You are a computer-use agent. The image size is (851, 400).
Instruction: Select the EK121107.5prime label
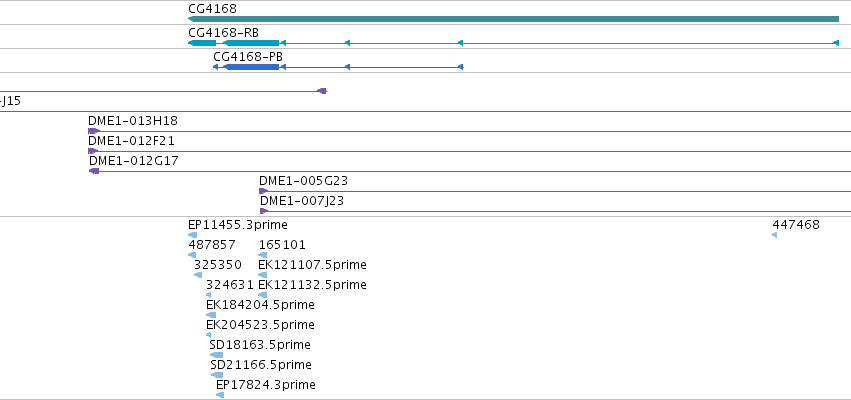(312, 265)
